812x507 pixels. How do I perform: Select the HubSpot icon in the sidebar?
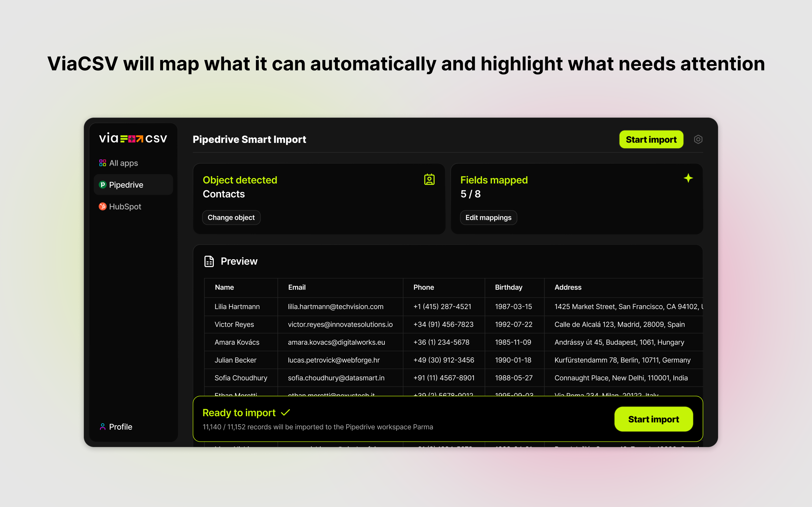point(102,207)
